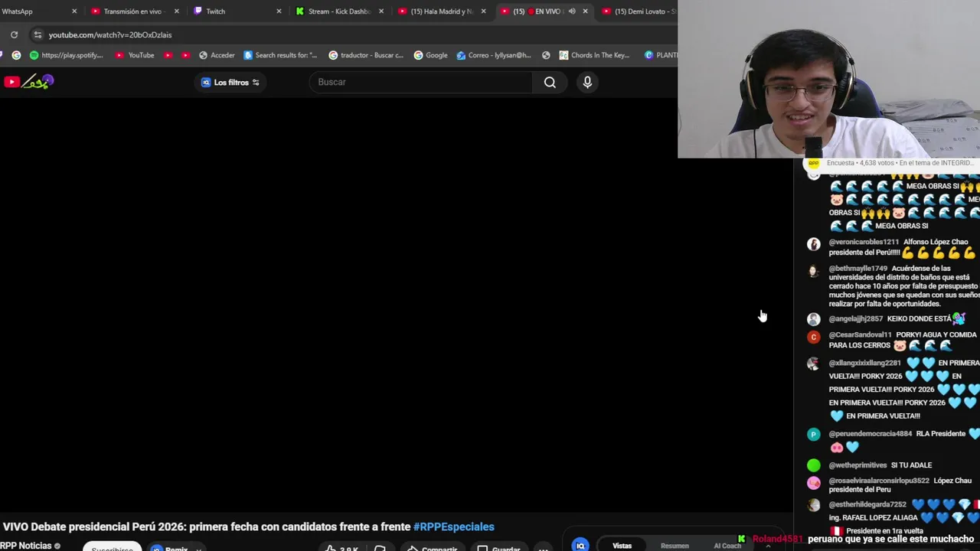Open the labeled Google bookmark

click(x=430, y=55)
